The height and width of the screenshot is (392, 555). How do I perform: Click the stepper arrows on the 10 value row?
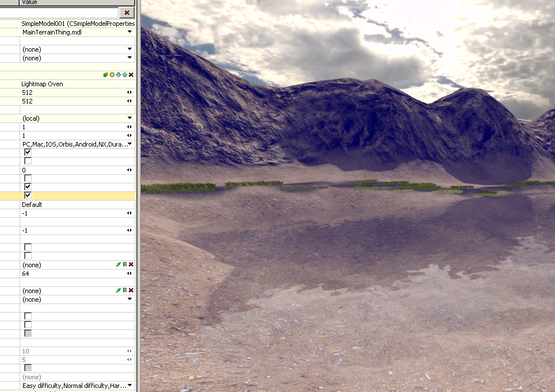tap(129, 351)
